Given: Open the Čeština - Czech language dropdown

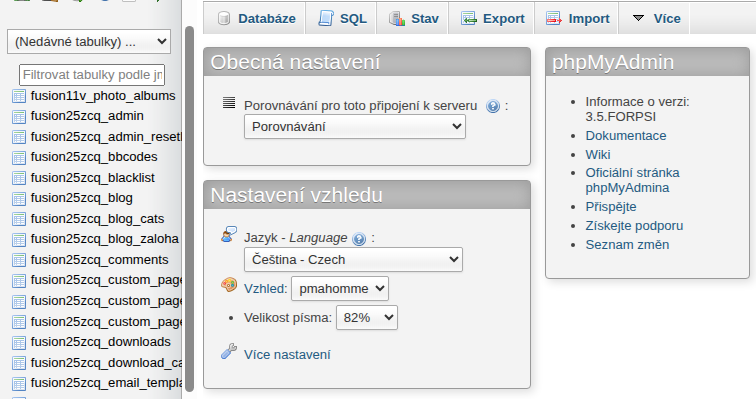Looking at the screenshot, I should [x=353, y=260].
